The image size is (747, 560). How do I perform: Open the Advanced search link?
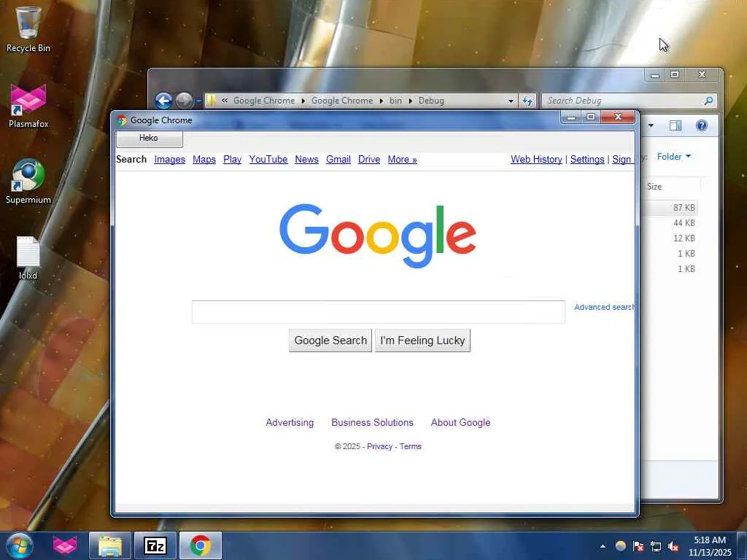pos(604,307)
